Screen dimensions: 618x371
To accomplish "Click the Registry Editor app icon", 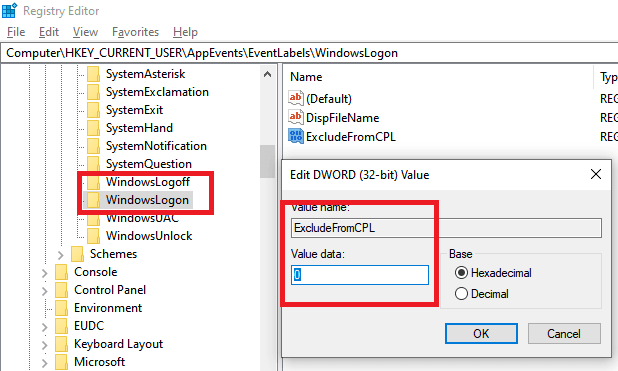I will pos(9,10).
